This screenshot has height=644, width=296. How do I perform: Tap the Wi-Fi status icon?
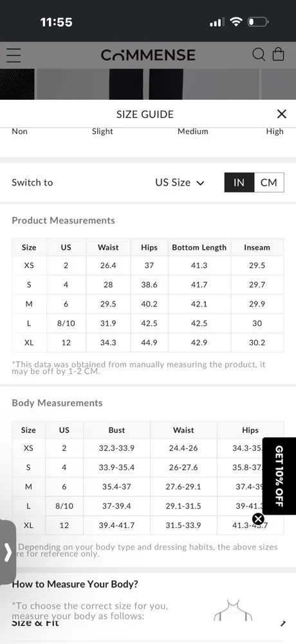236,22
